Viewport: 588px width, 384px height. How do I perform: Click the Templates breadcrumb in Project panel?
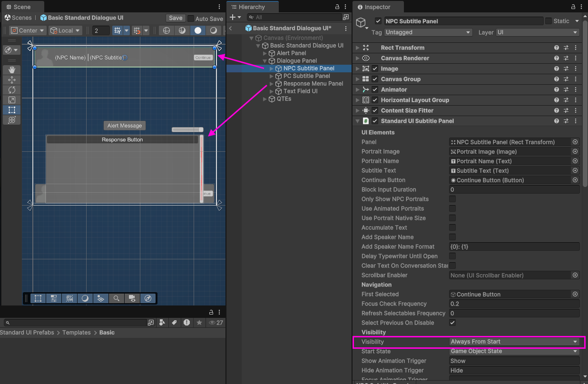pos(77,333)
